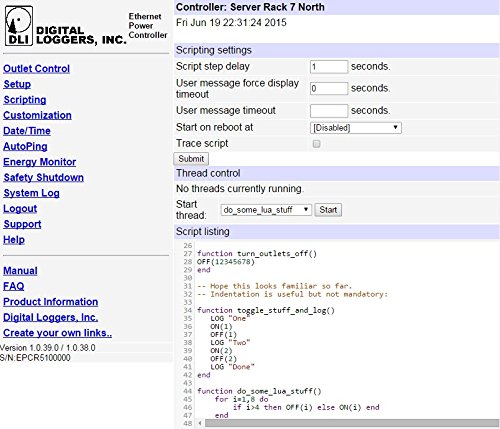Image resolution: width=500 pixels, height=429 pixels.
Task: Open the Energy Monitor link
Action: click(x=40, y=162)
